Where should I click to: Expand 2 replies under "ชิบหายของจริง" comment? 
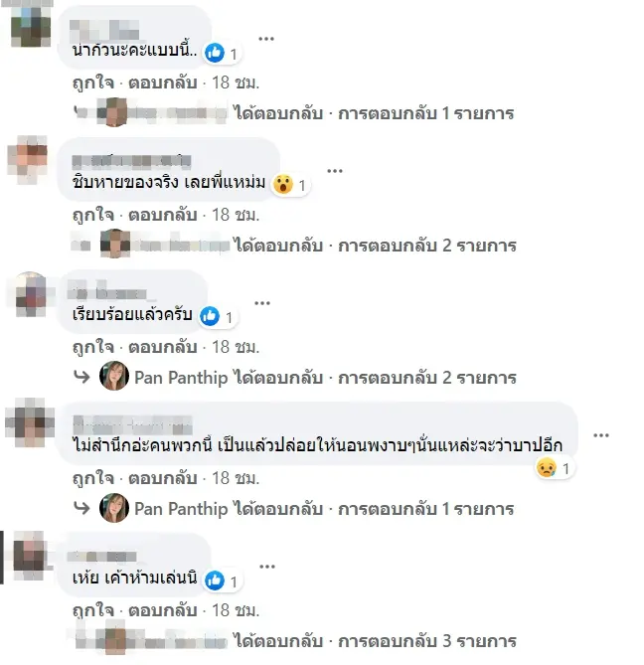pyautogui.click(x=294, y=246)
